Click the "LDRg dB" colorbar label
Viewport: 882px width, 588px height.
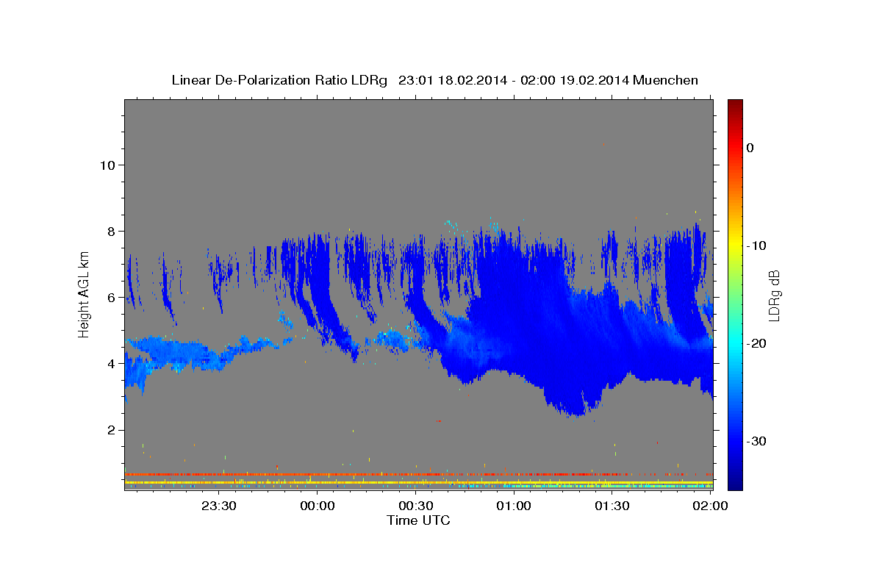pos(774,295)
